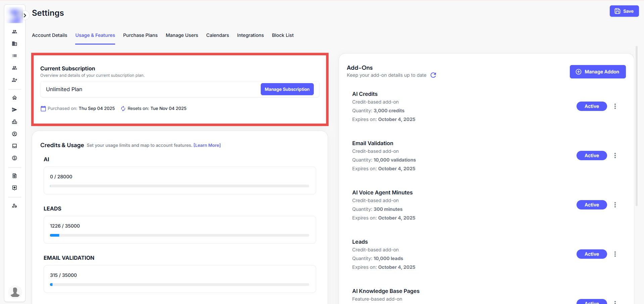This screenshot has width=644, height=304.
Task: Toggle the Active status for Leads add-on
Action: point(591,254)
